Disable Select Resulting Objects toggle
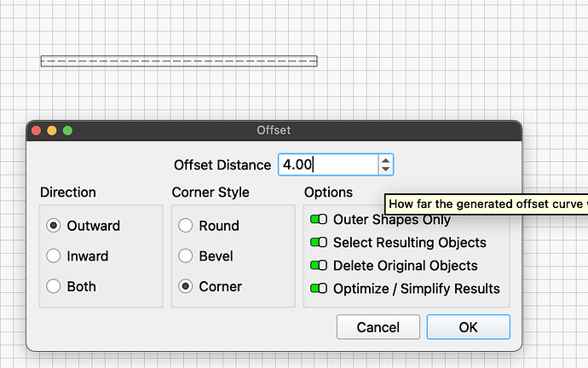The image size is (588, 368). pos(319,243)
